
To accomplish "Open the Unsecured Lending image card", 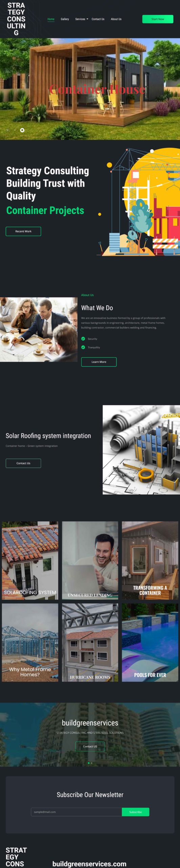I will [x=90, y=560].
